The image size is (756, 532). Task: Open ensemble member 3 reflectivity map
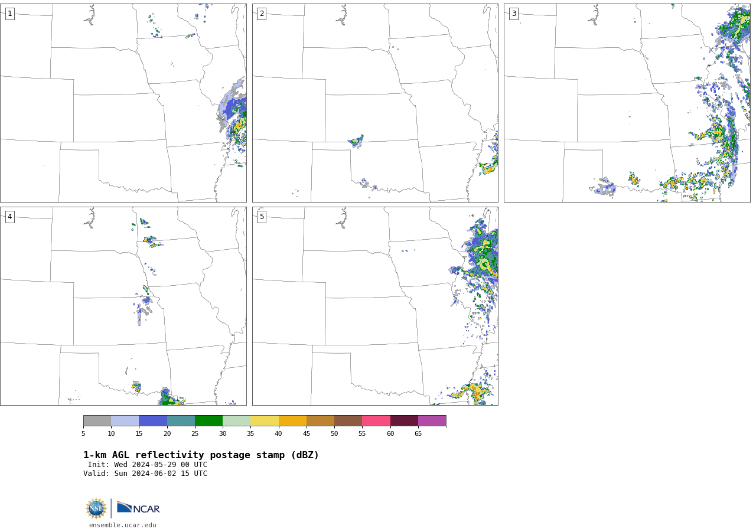[627, 103]
